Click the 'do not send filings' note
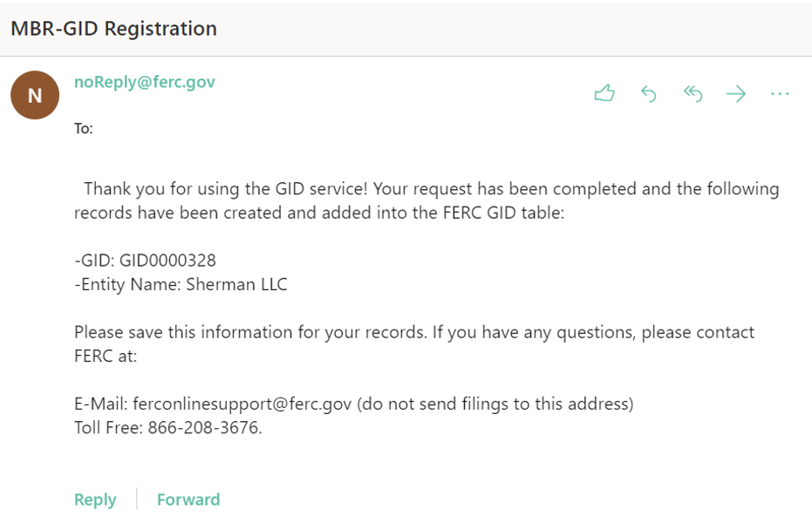812x523 pixels. pyautogui.click(x=495, y=404)
